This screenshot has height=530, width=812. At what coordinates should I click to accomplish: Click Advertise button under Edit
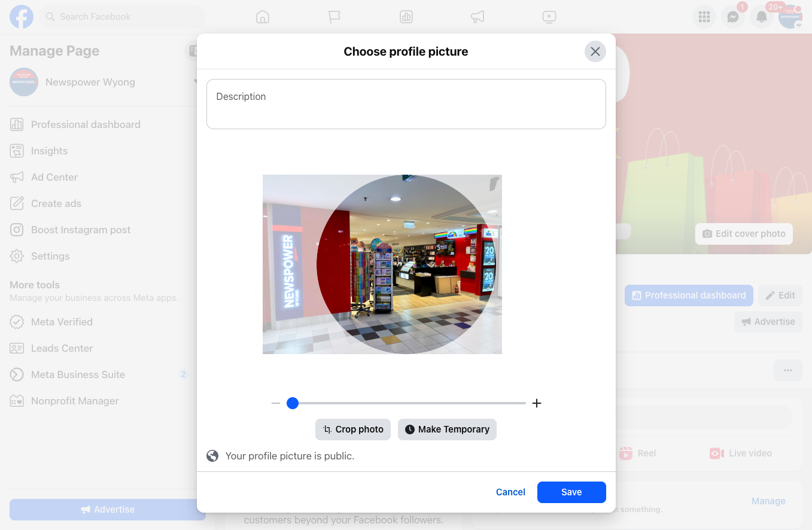coord(768,322)
